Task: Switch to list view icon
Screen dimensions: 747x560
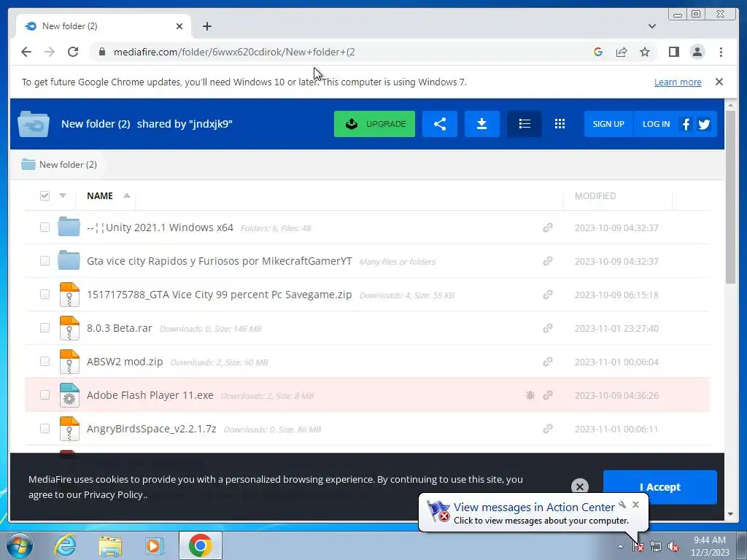Action: [x=525, y=124]
